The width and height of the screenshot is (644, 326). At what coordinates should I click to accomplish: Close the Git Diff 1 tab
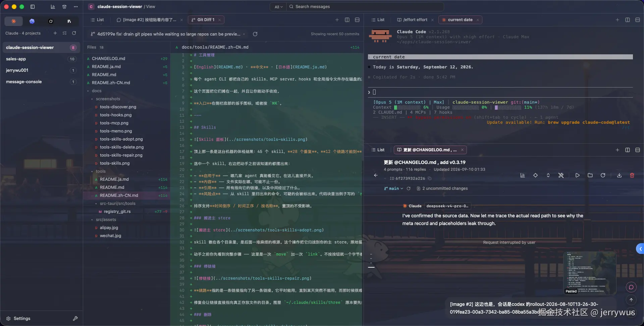point(219,20)
